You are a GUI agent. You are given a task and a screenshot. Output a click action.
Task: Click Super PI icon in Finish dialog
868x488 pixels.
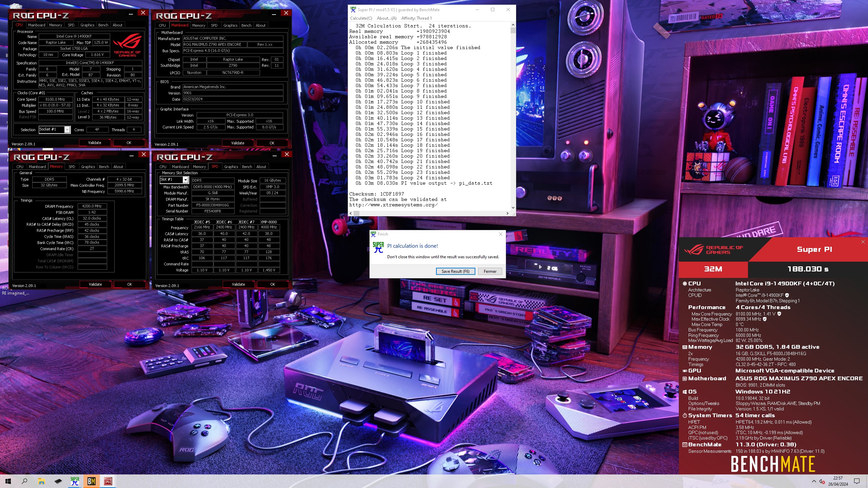tap(378, 247)
